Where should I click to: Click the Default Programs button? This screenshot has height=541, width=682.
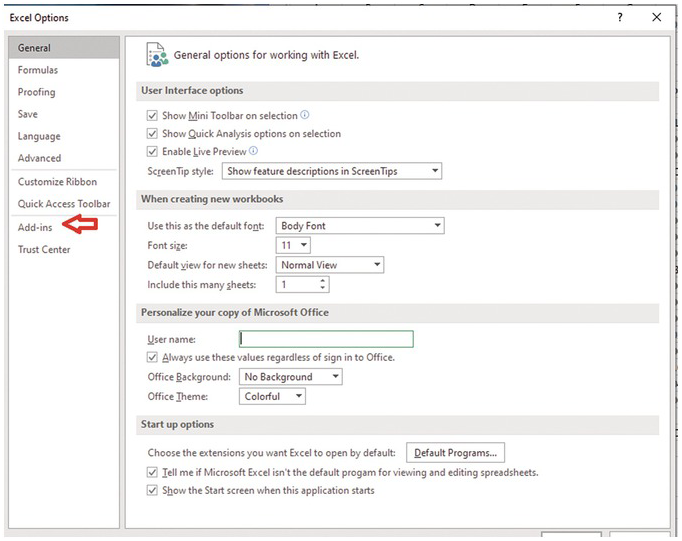click(455, 453)
